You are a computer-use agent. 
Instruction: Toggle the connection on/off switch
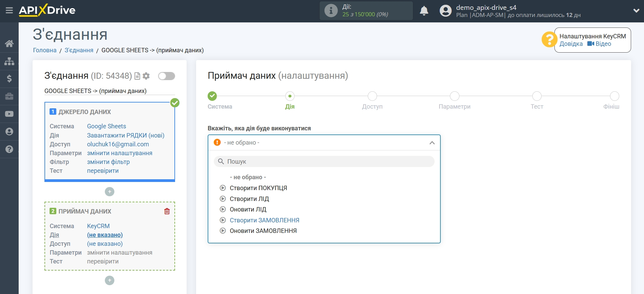click(x=167, y=76)
